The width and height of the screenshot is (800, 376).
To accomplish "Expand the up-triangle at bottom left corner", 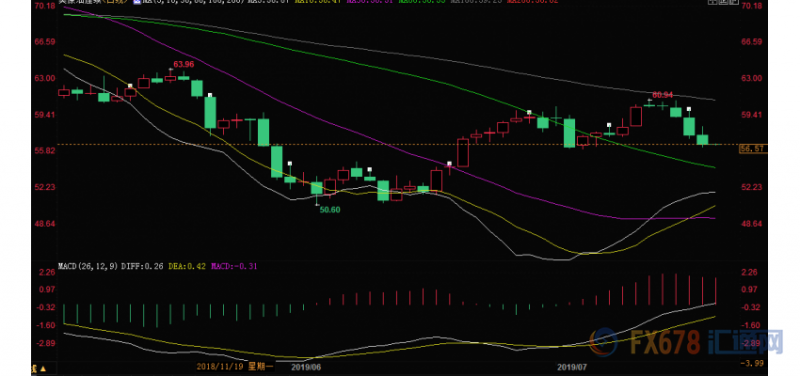I will point(43,368).
